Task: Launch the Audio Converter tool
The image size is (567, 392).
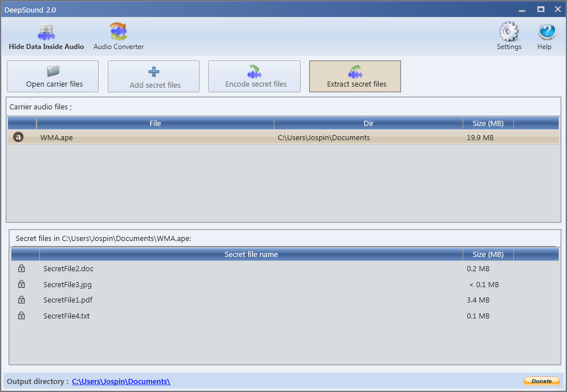Action: (x=119, y=36)
